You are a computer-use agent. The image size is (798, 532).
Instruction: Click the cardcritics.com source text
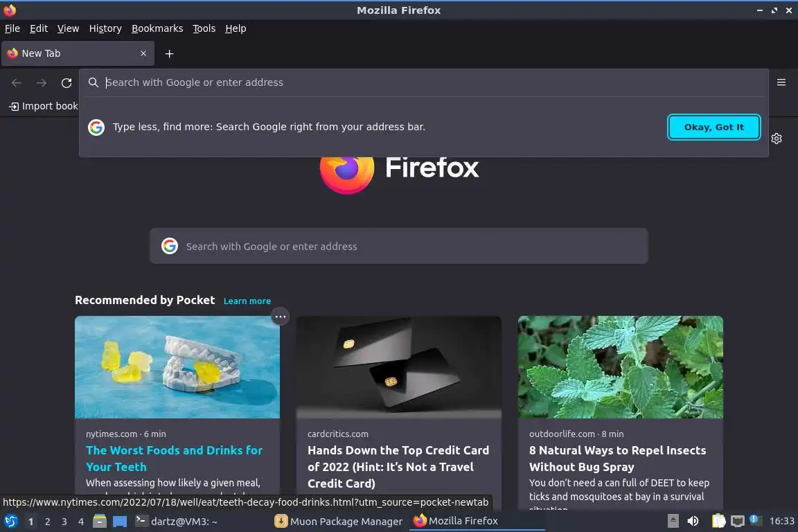(x=338, y=434)
